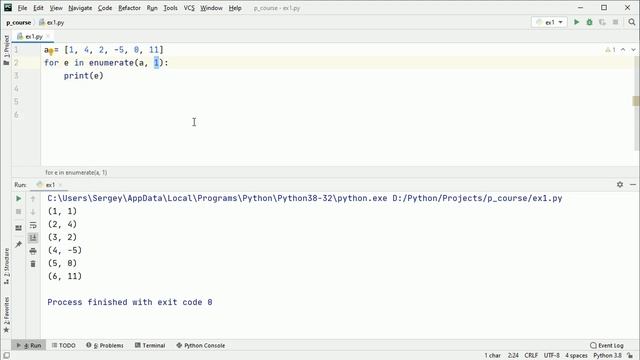640x360 pixels.
Task: Close the ex1 Run tab
Action: click(60, 185)
